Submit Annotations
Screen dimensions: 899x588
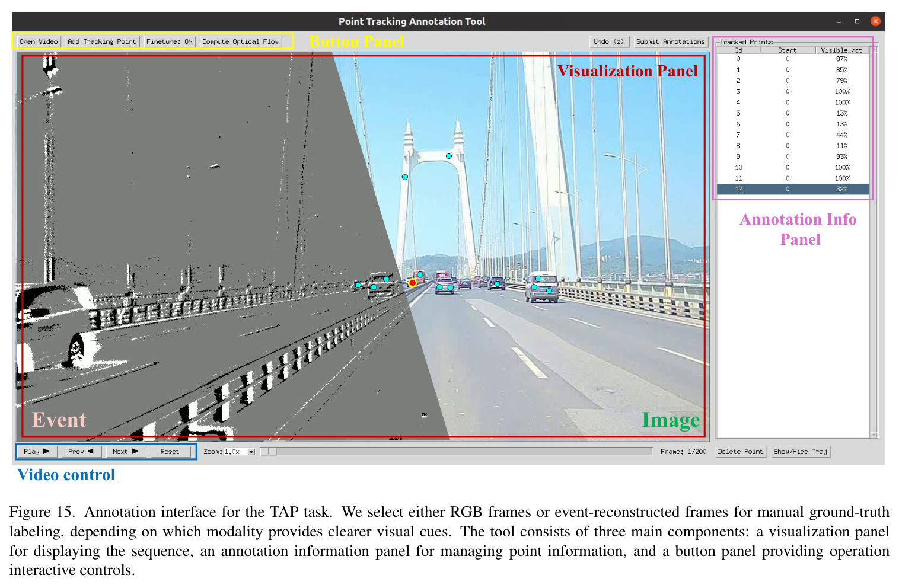click(x=671, y=41)
